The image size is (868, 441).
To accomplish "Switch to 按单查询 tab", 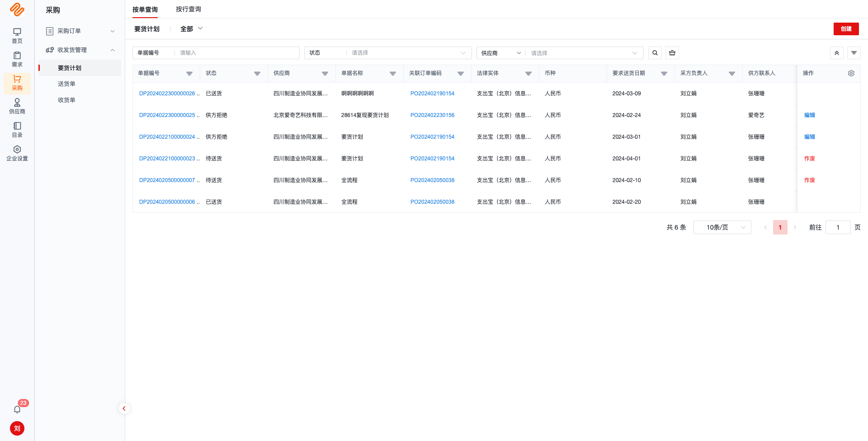I will (145, 9).
